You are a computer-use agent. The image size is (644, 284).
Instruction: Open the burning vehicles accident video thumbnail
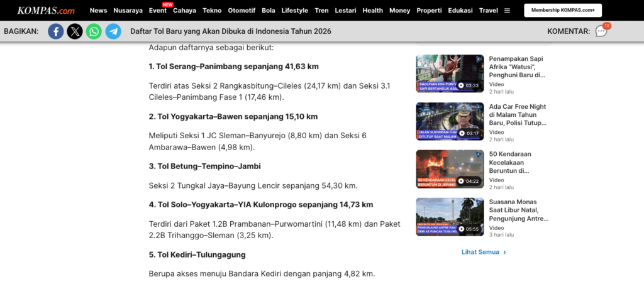click(449, 169)
